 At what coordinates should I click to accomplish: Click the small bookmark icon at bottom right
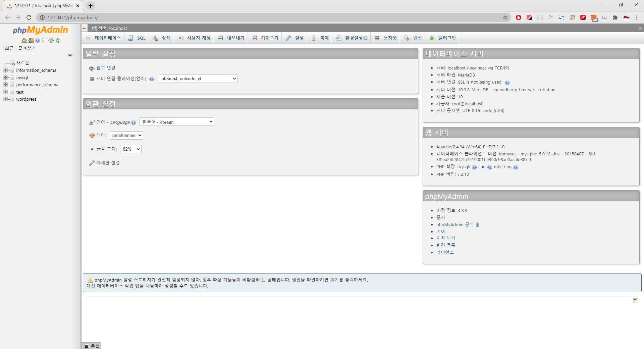(x=636, y=301)
